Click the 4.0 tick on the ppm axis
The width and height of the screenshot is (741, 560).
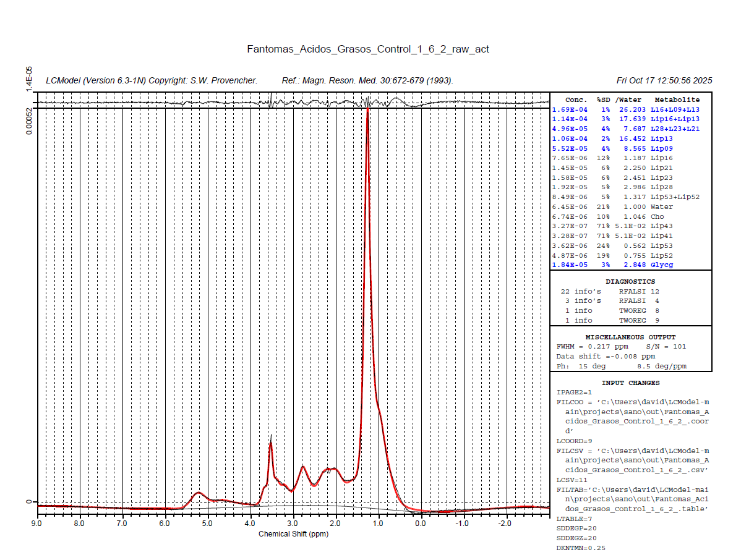pyautogui.click(x=250, y=524)
